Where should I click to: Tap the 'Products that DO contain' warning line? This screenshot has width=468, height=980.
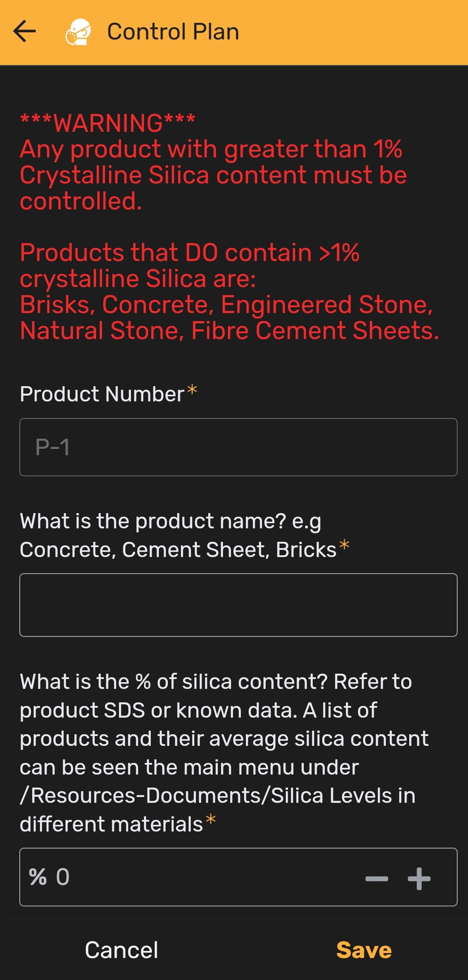coord(189,253)
